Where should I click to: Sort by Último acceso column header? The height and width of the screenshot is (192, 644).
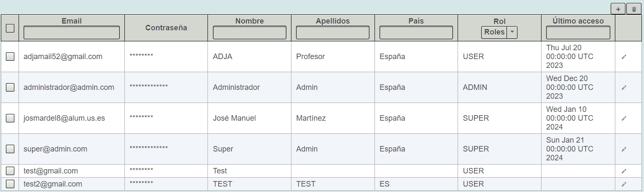coord(578,21)
